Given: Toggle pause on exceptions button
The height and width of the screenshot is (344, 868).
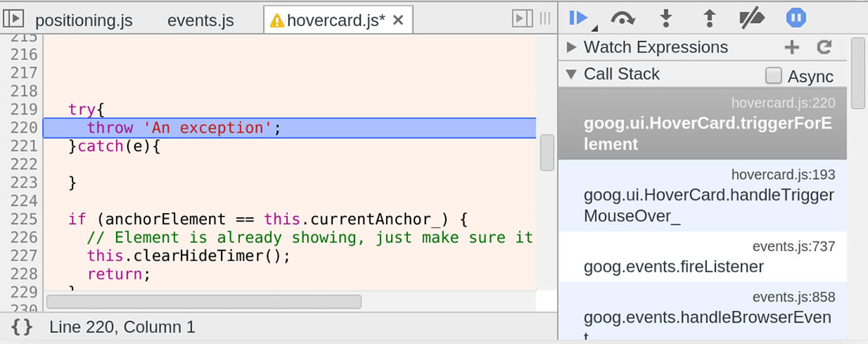Looking at the screenshot, I should (795, 17).
